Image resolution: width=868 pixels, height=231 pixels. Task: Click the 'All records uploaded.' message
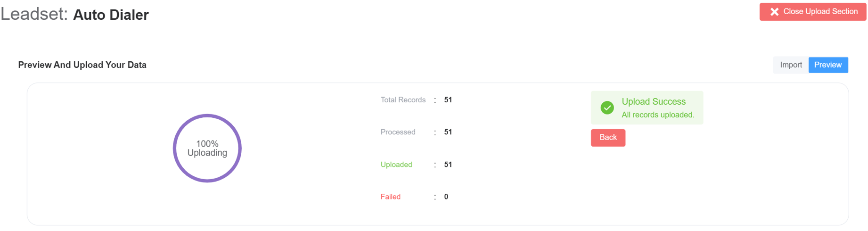657,115
